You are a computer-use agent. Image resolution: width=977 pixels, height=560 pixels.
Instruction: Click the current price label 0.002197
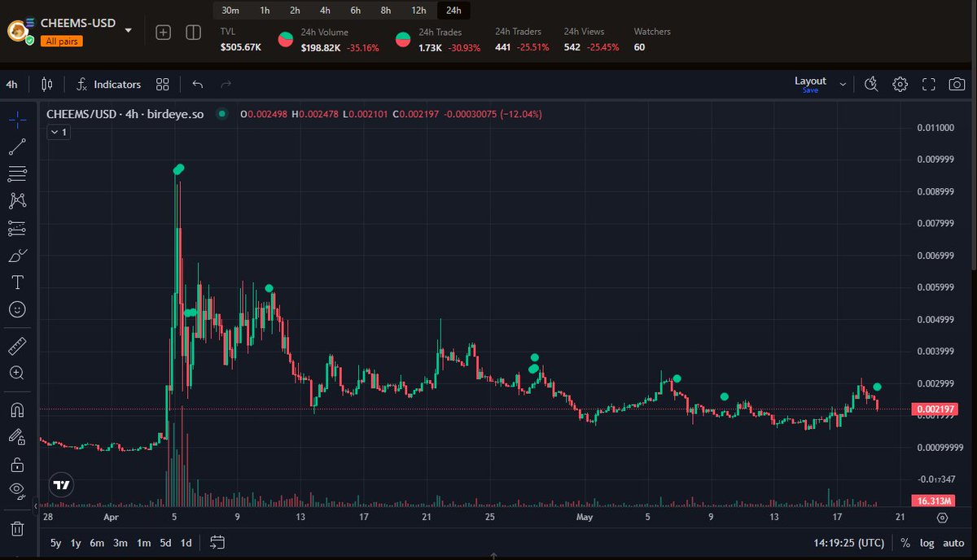pyautogui.click(x=934, y=409)
